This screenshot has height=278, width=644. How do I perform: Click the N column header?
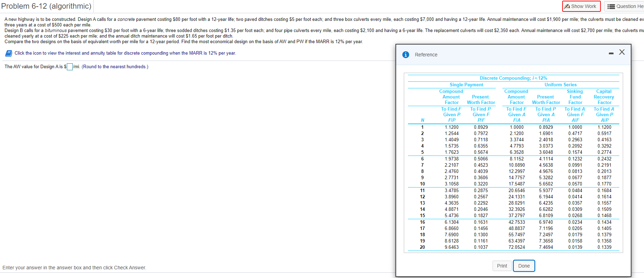pos(423,120)
